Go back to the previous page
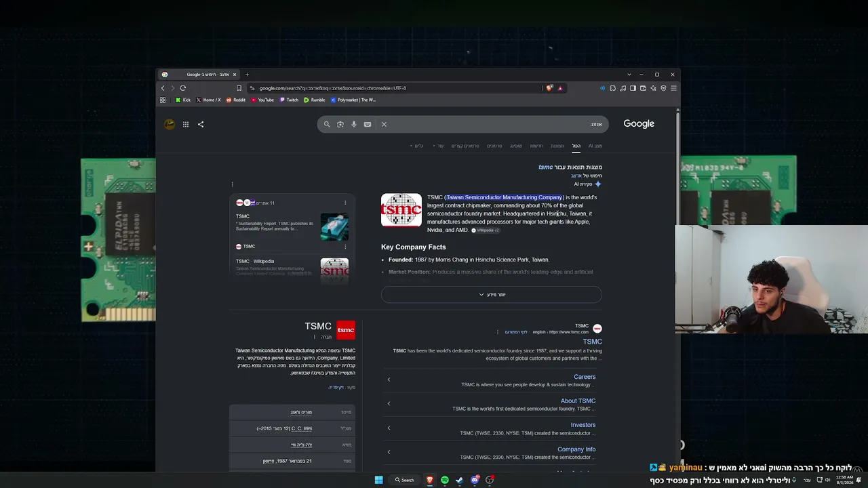 pos(163,88)
